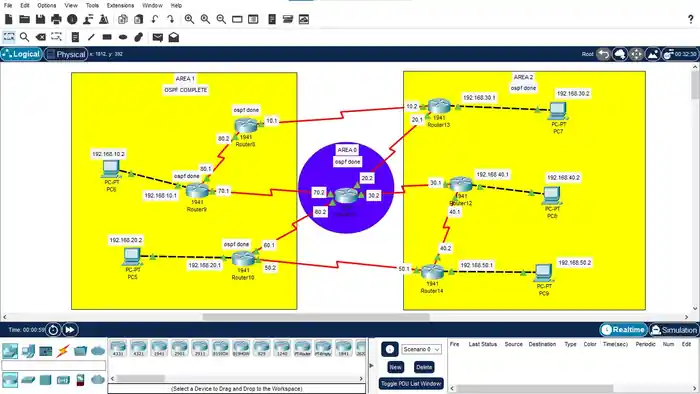Open the View menu
The height and width of the screenshot is (394, 700).
[x=71, y=5]
